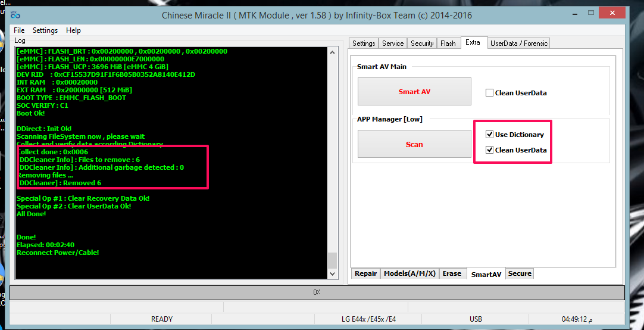
Task: Open the Secure bottom tab
Action: click(520, 273)
